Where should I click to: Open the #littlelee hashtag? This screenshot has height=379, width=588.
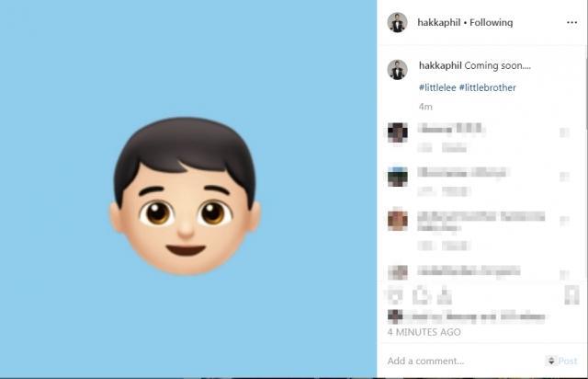437,87
